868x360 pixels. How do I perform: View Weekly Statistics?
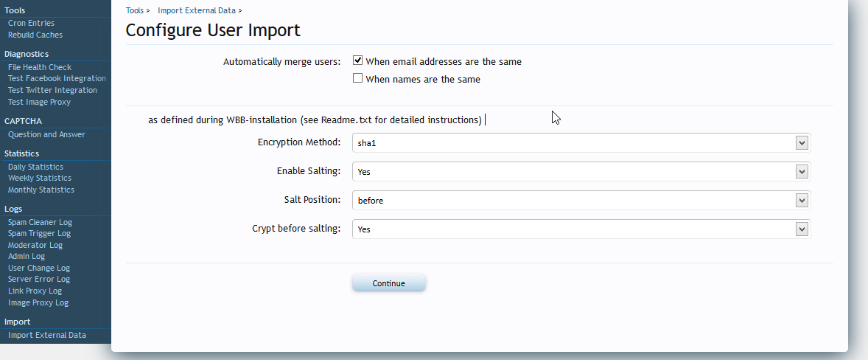pyautogui.click(x=39, y=179)
